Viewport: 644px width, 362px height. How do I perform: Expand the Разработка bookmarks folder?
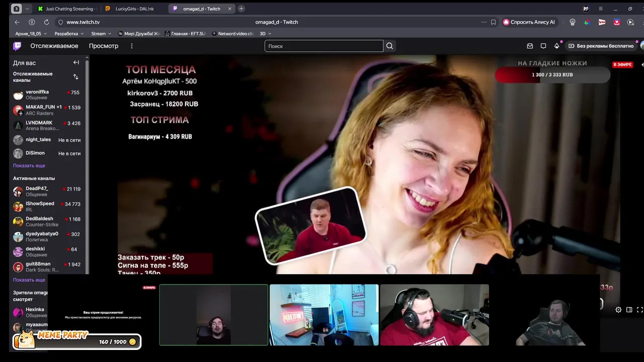tap(69, 34)
